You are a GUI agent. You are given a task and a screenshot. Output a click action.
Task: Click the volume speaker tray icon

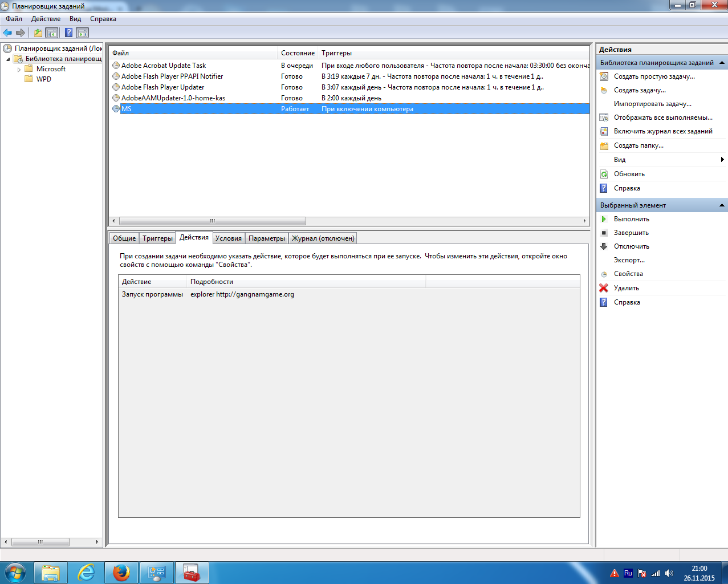[669, 573]
